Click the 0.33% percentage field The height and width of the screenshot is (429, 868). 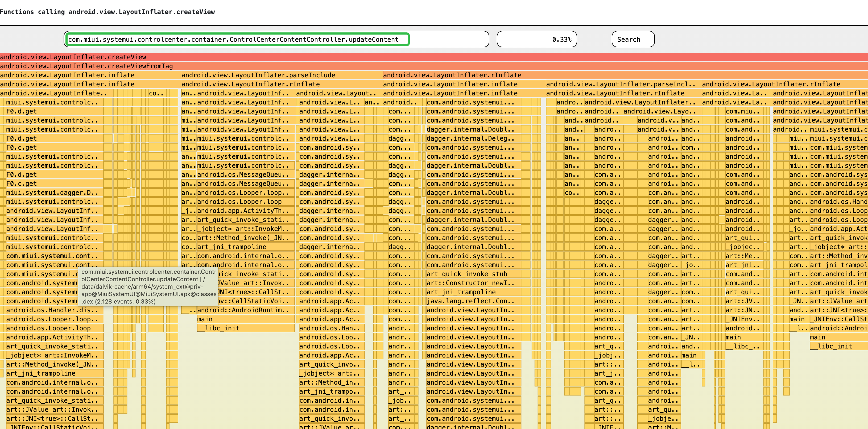tap(537, 39)
